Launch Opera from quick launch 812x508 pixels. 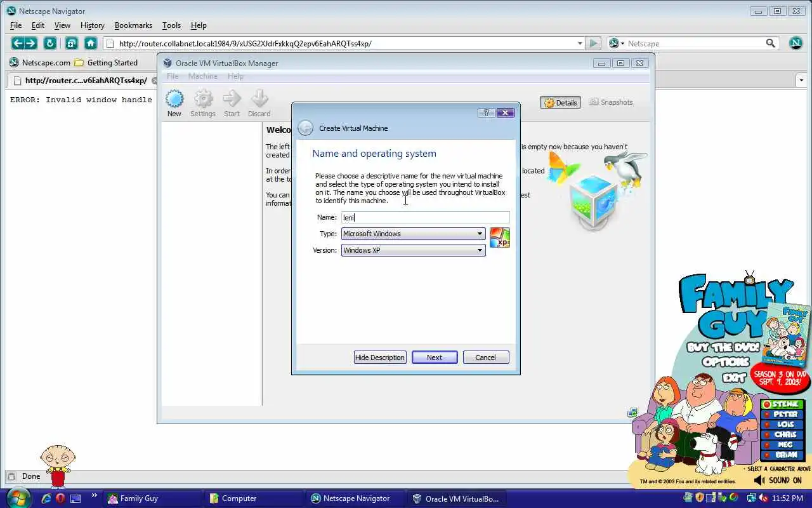click(x=61, y=498)
